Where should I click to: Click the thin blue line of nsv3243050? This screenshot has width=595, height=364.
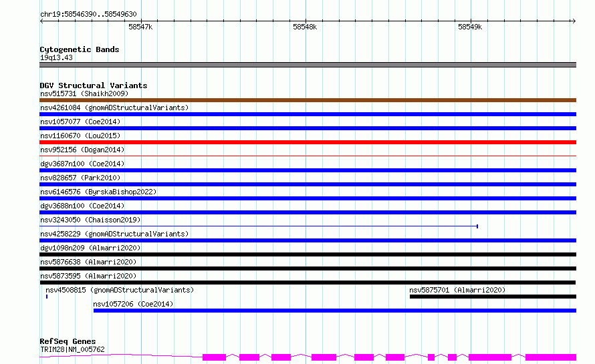(259, 226)
